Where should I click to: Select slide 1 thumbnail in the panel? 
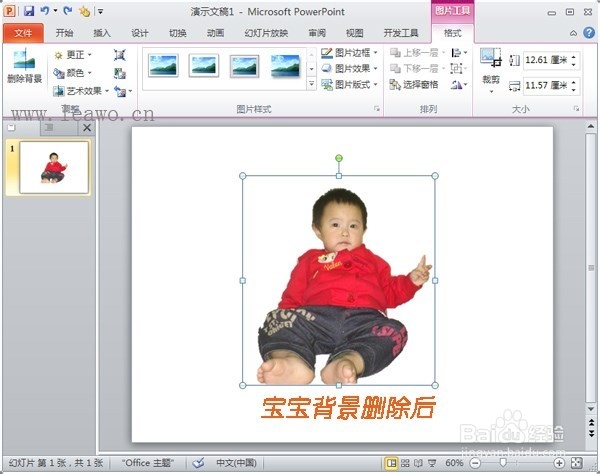tap(54, 167)
